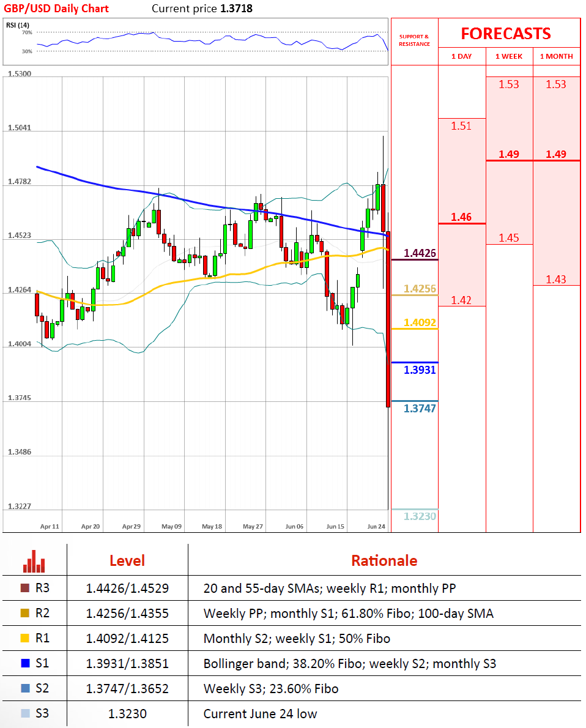Select the GBP/USD Daily Chart title
This screenshot has width=586, height=728.
tap(56, 9)
